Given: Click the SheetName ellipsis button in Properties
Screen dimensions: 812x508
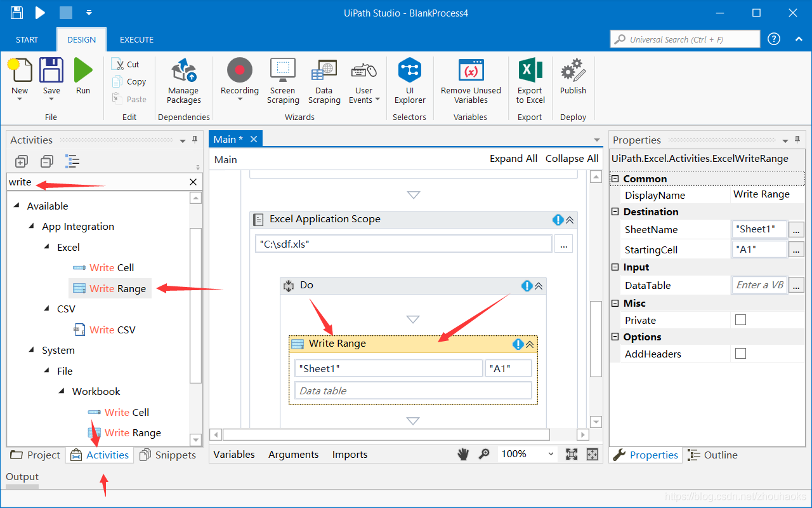Looking at the screenshot, I should pos(796,229).
